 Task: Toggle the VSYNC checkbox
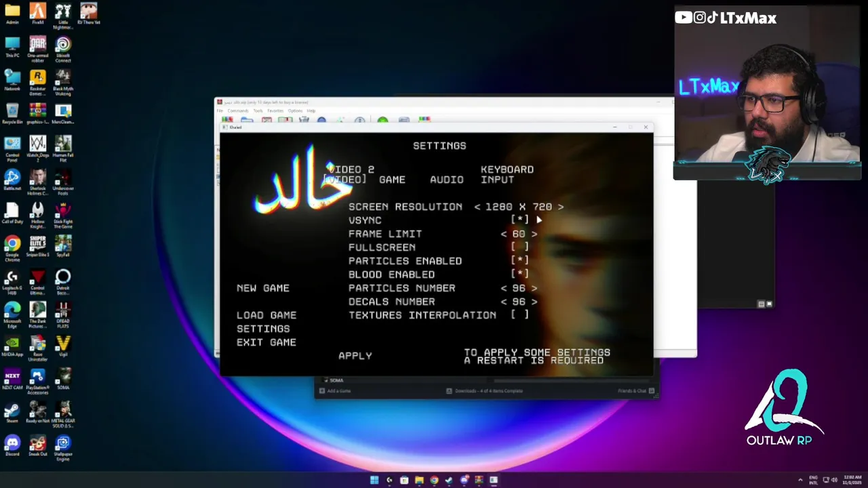pos(519,220)
